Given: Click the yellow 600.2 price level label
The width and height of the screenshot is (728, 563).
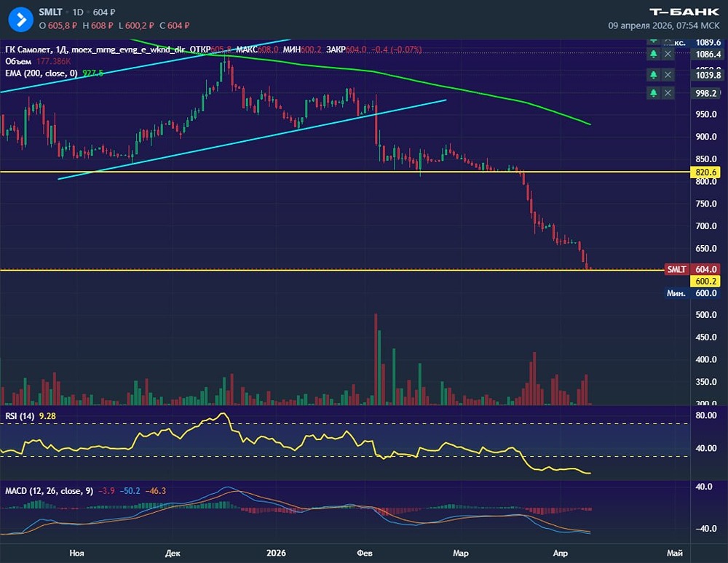Looking at the screenshot, I should 707,281.
